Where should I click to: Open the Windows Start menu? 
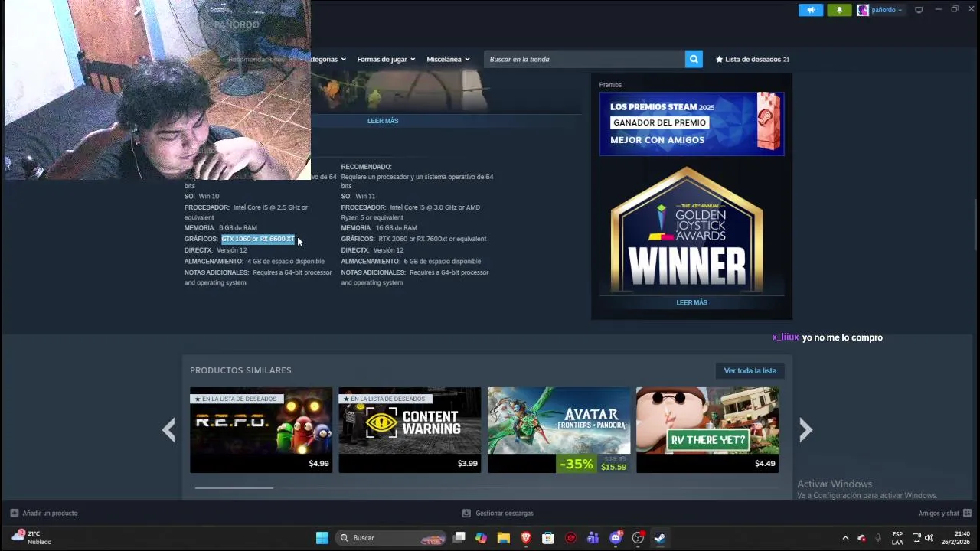pos(322,538)
